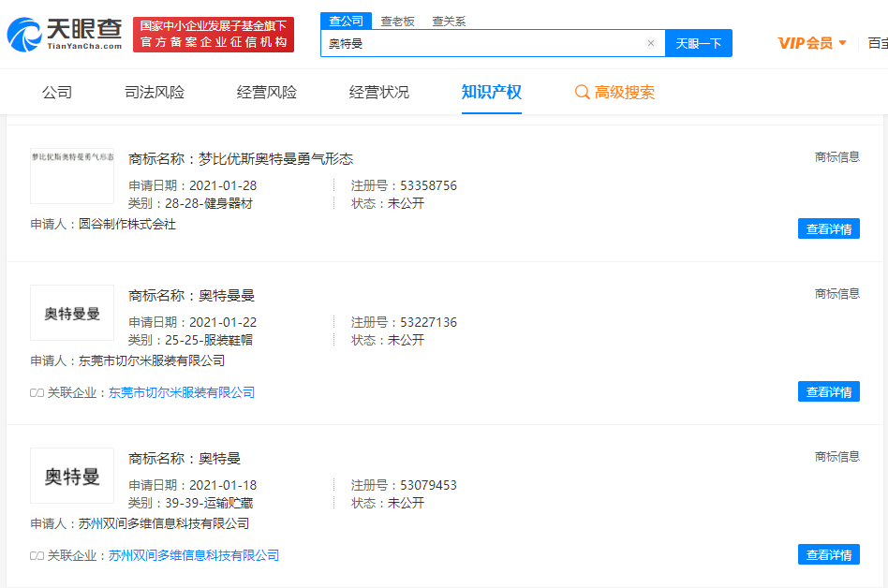Click the link icon before 东莞市切尔米 关联企业
Screen dimensions: 888x588
(37, 392)
